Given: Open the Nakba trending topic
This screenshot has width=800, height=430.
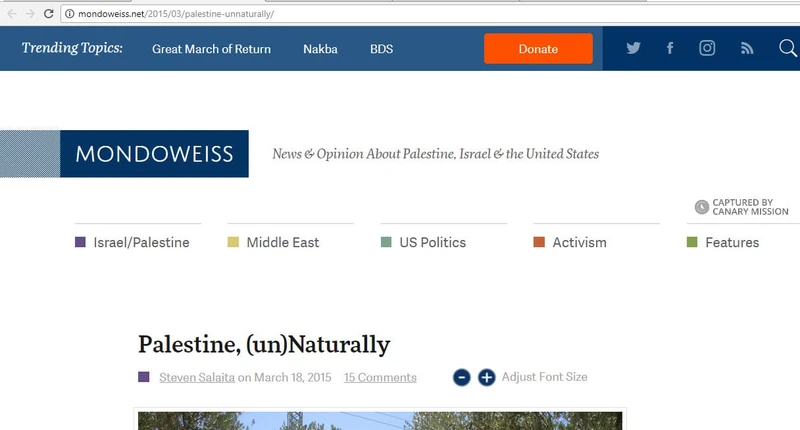Looking at the screenshot, I should [x=320, y=49].
